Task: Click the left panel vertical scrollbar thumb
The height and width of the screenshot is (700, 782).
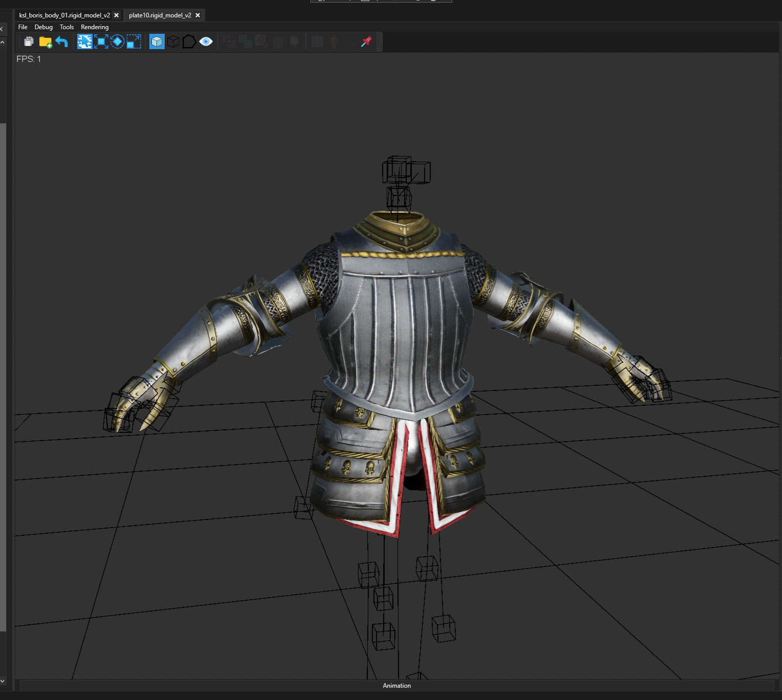Action: 3,377
